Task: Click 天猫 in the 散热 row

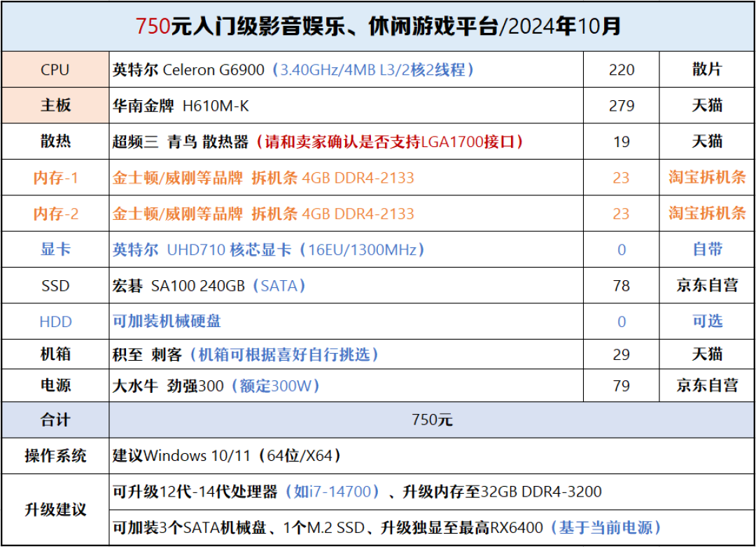Action: [707, 141]
